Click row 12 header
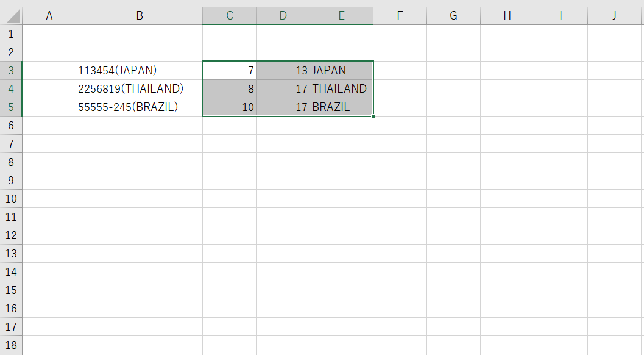Image resolution: width=644 pixels, height=355 pixels. [11, 235]
